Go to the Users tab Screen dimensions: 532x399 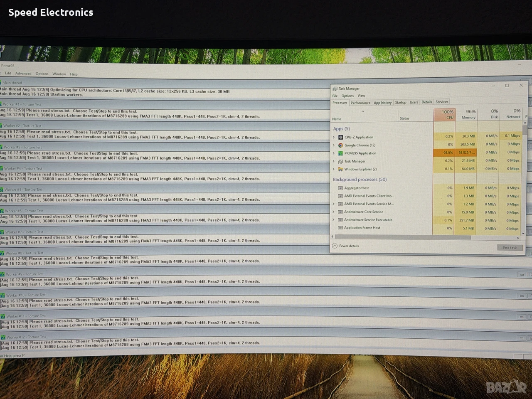click(x=414, y=102)
